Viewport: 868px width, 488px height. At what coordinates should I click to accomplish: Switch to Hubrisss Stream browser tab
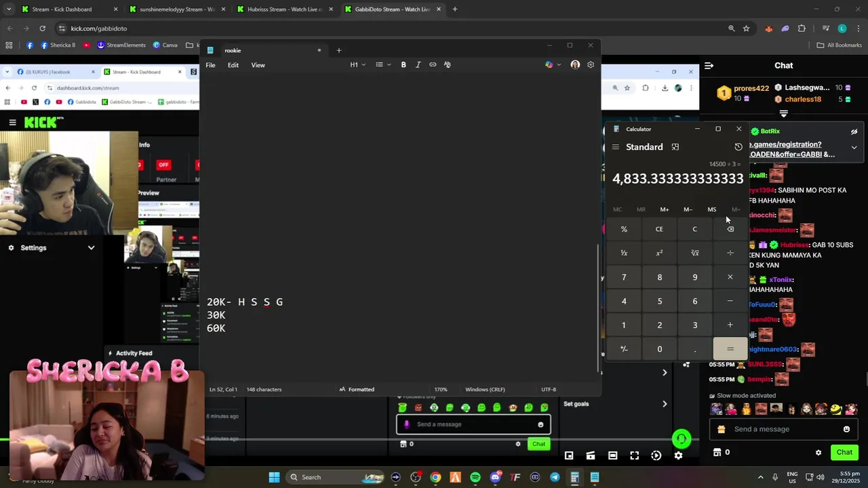[284, 9]
